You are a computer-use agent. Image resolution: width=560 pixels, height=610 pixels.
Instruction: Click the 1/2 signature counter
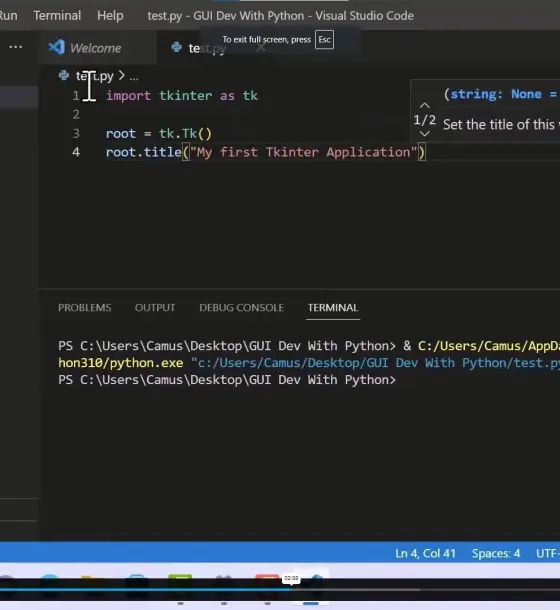pyautogui.click(x=425, y=120)
